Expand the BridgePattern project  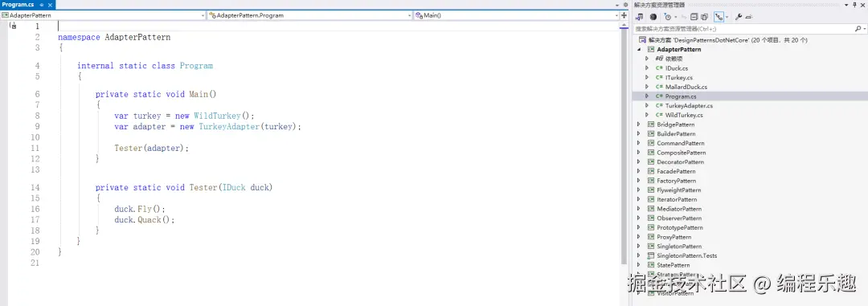(638, 124)
